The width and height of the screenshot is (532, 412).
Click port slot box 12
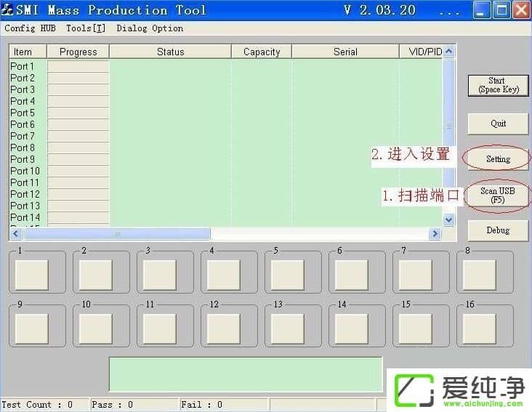click(224, 328)
